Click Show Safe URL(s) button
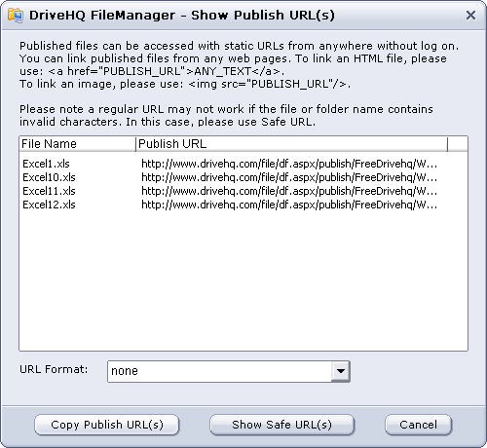Image resolution: width=487 pixels, height=448 pixels. (x=281, y=425)
